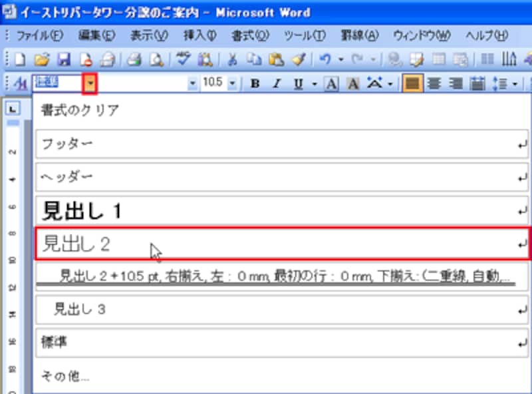Click the Cut scissors icon
Screen dimensions: 532x394
[x=232, y=60]
